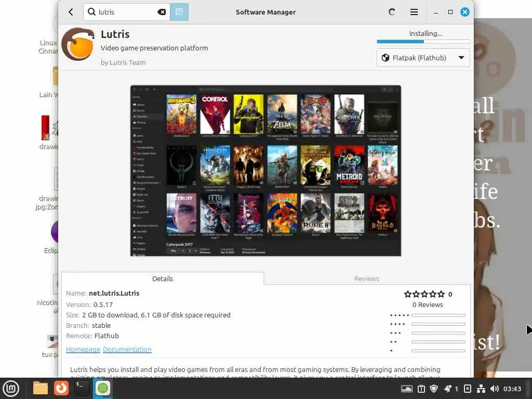
Task: Click the Software Manager taskbar icon
Action: coord(103,389)
